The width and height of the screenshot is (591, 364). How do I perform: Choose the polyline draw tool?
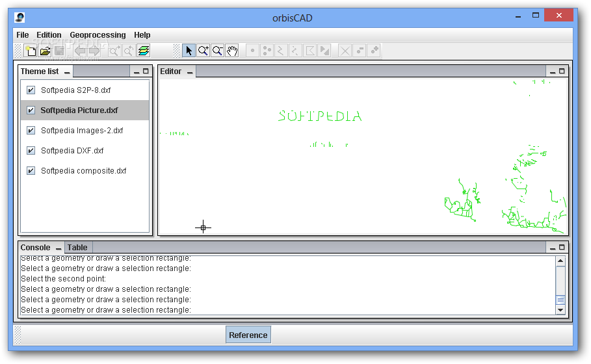click(281, 51)
